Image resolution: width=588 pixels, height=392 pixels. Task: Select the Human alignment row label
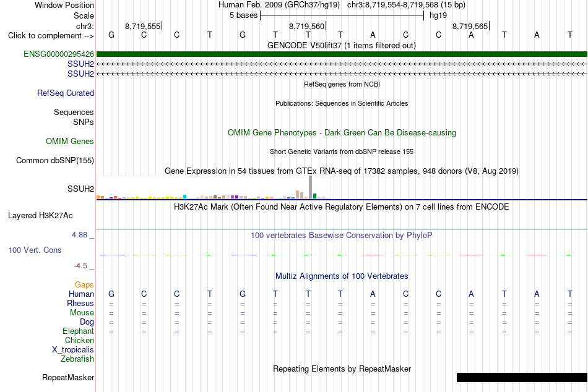pos(81,294)
